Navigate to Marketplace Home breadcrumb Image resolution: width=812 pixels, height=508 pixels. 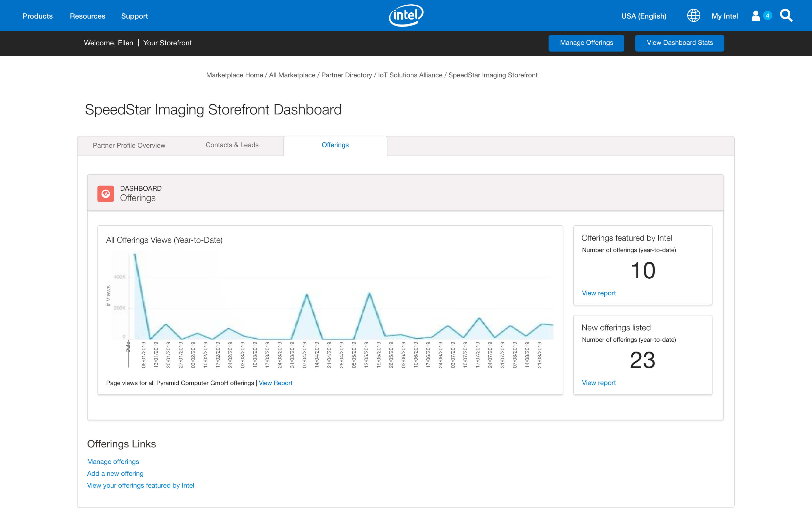pos(235,75)
